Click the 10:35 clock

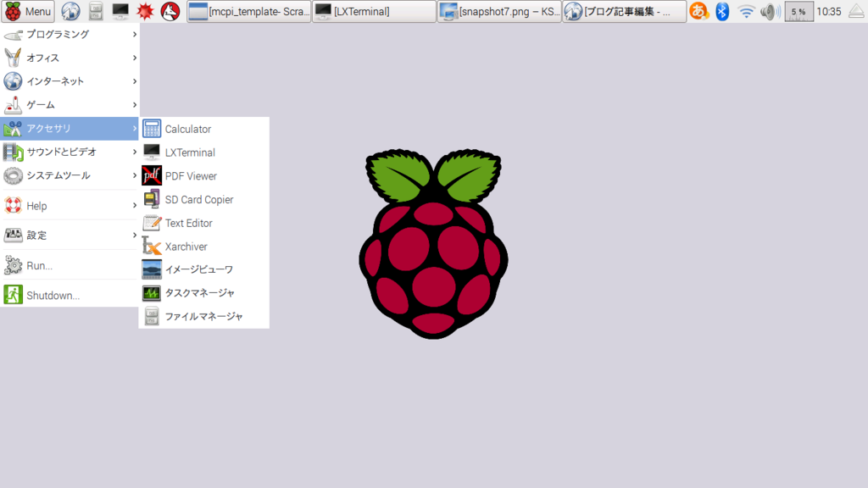(829, 11)
